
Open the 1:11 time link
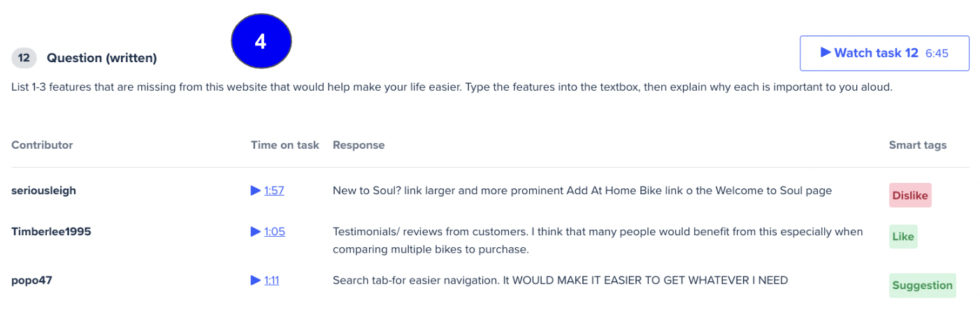pyautogui.click(x=272, y=280)
